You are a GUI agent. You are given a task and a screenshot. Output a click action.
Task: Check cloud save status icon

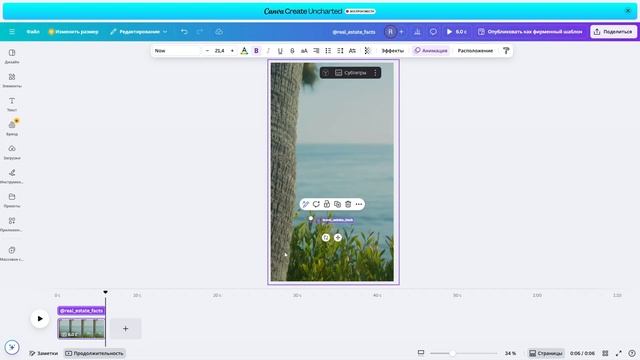tap(219, 32)
